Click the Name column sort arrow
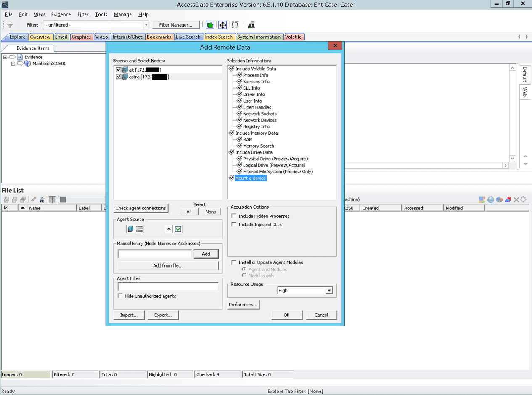Screen dimensions: 532x395 pyautogui.click(x=22, y=208)
